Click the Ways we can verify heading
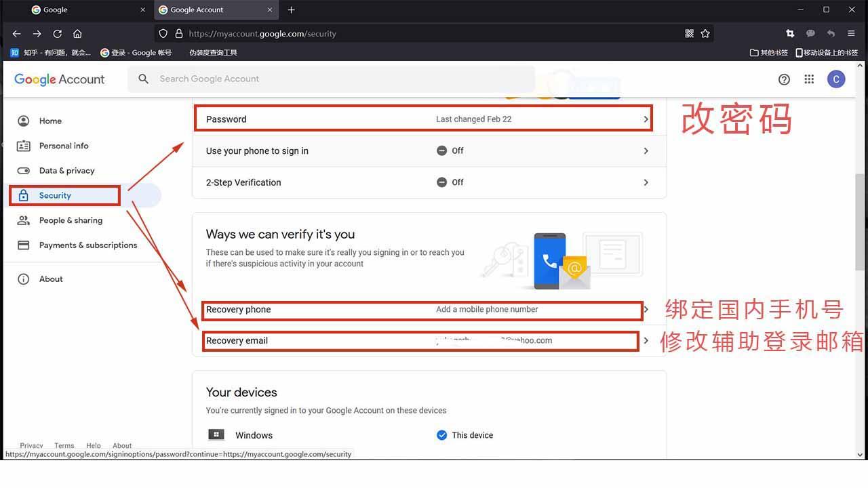 (280, 235)
